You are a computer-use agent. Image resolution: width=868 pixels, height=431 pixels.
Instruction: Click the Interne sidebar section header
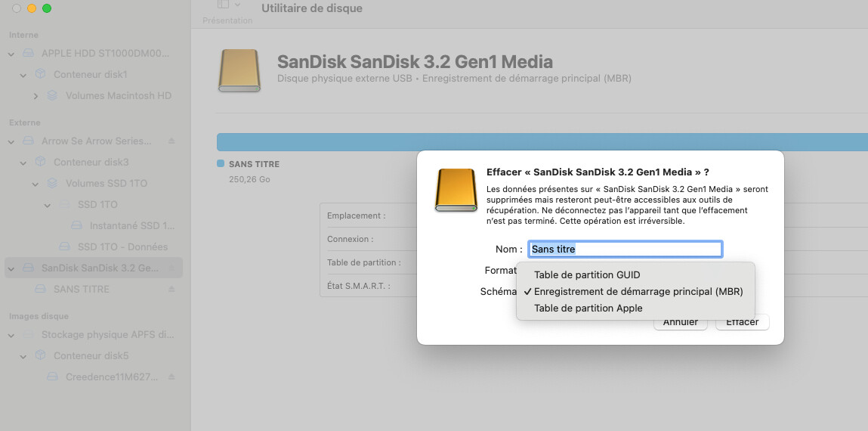click(24, 35)
